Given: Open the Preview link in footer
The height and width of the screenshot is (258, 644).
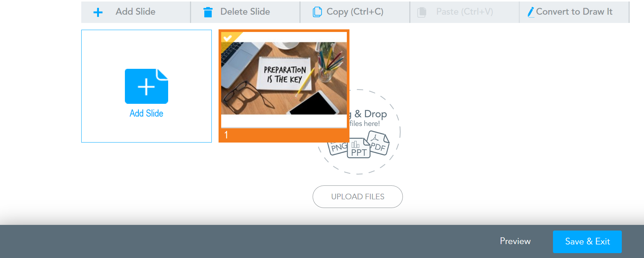Looking at the screenshot, I should 515,241.
